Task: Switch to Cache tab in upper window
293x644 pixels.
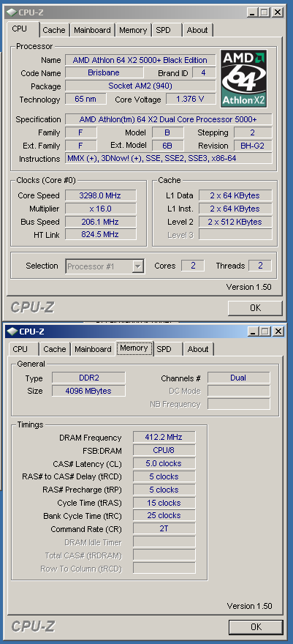Action: point(54,30)
